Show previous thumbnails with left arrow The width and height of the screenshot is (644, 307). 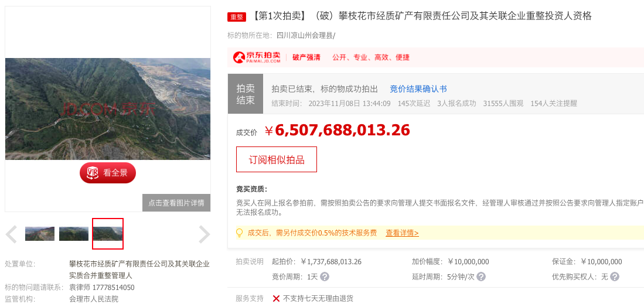[x=12, y=234]
